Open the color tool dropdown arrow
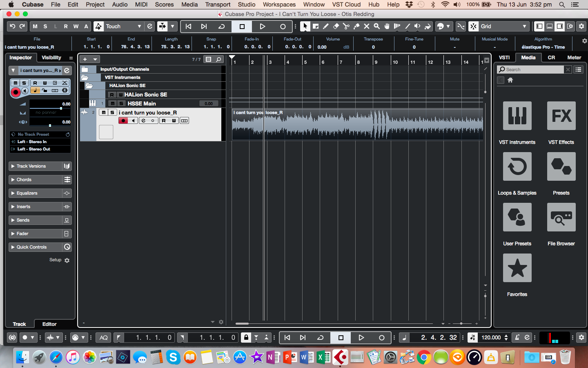 pyautogui.click(x=448, y=26)
